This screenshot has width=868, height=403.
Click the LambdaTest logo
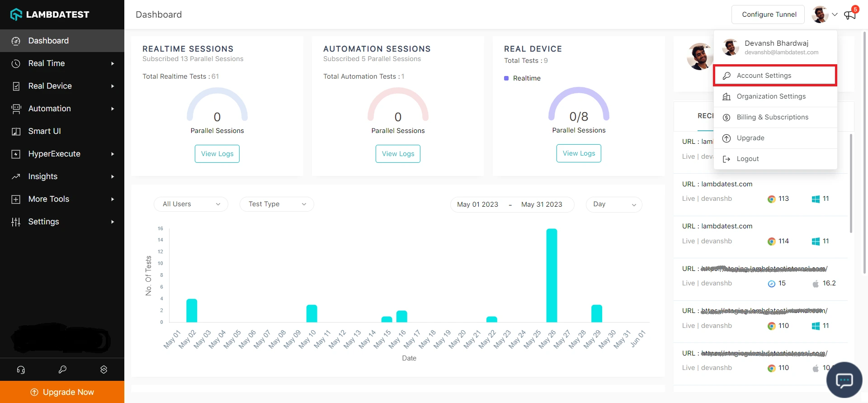50,14
